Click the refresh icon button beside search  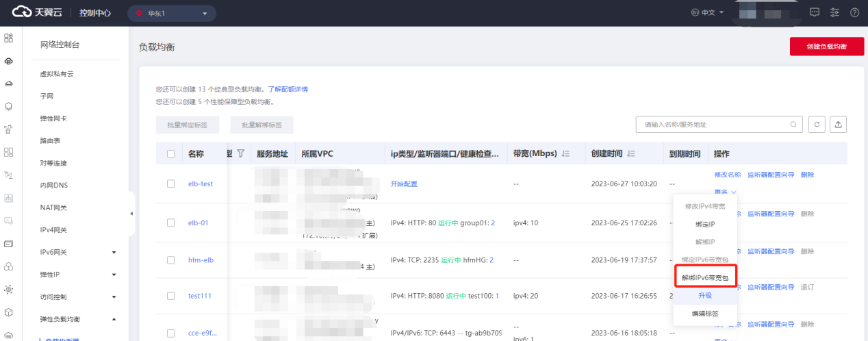[817, 125]
